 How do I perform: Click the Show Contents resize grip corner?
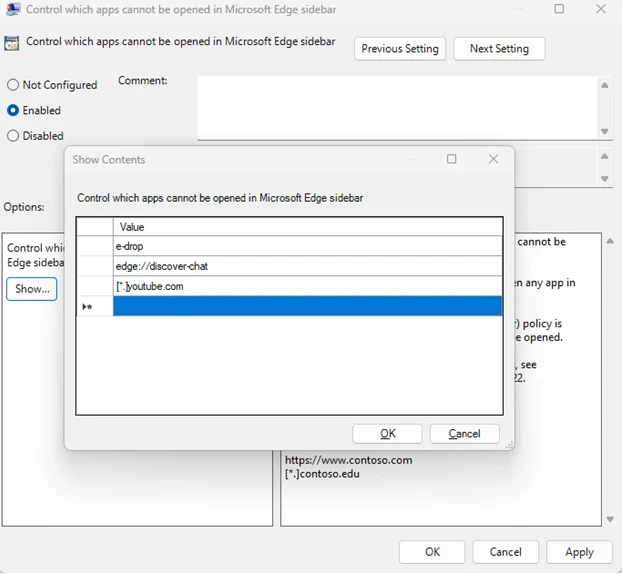coord(509,445)
